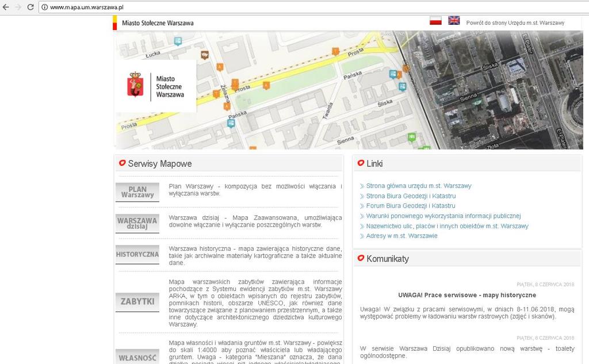589x364 pixels.
Task: Switch language with the Polish flag
Action: click(x=436, y=21)
